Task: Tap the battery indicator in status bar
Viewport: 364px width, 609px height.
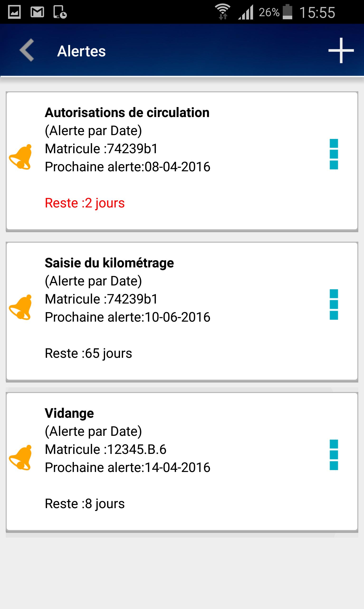Action: (x=287, y=12)
